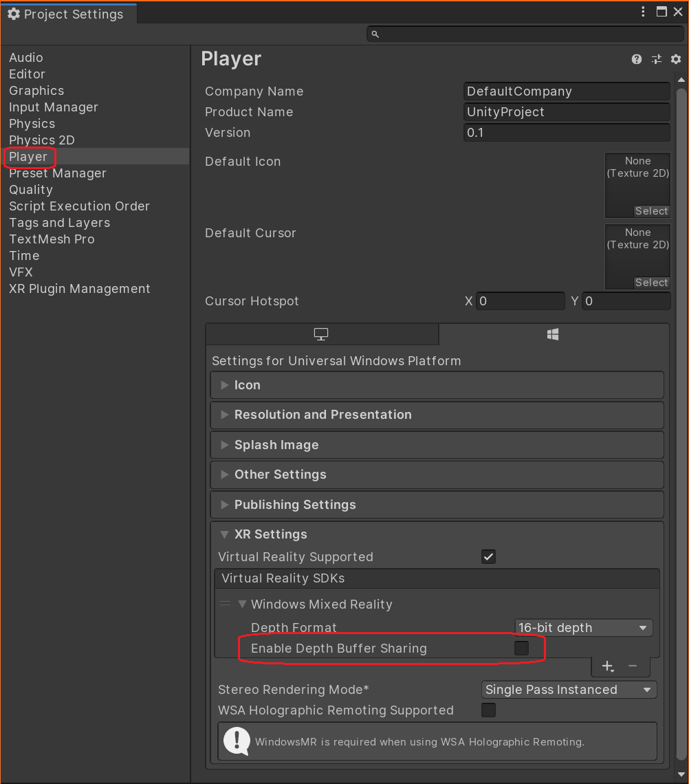Viewport: 689px width, 784px height.
Task: Collapse the Windows Mixed Reality SDK entry
Action: pos(242,604)
